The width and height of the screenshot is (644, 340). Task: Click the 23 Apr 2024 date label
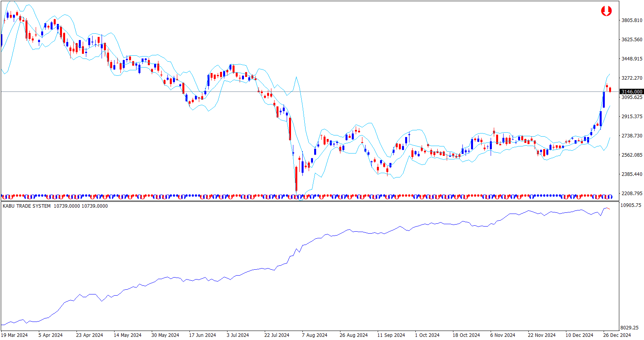tap(89, 335)
